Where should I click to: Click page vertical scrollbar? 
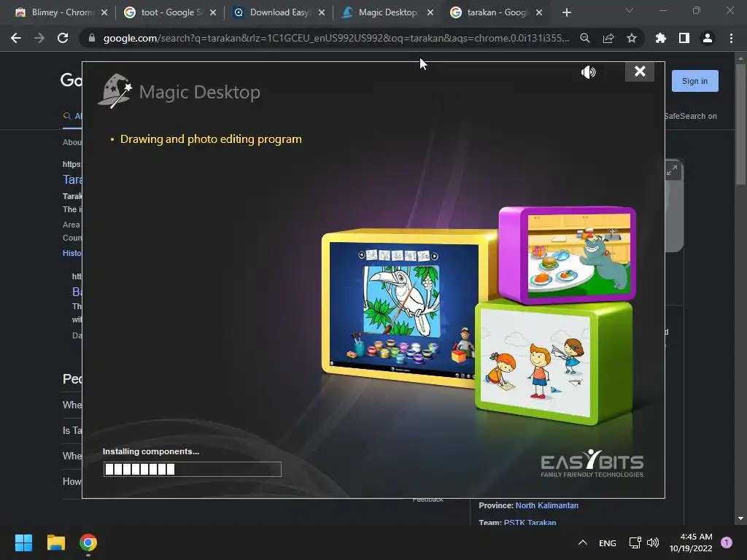(x=740, y=124)
